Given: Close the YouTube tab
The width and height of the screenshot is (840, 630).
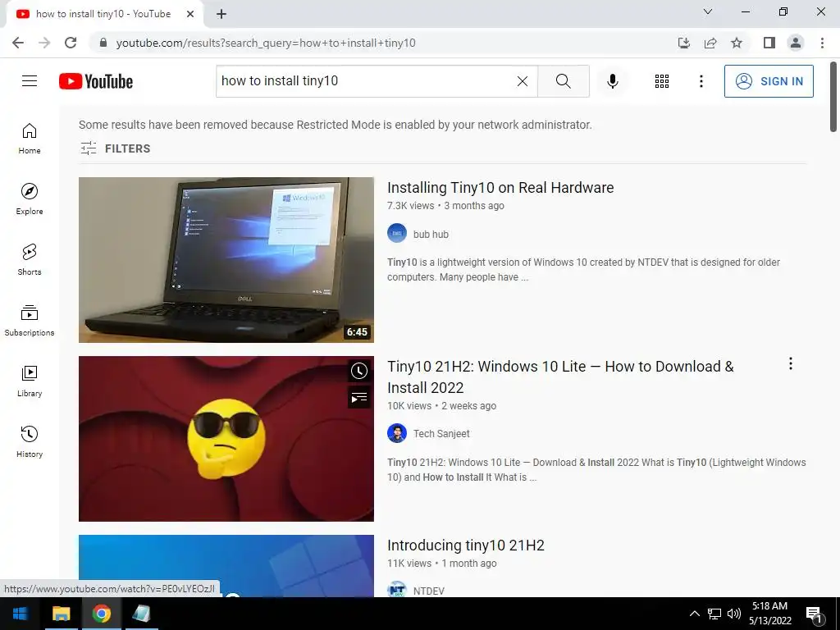Looking at the screenshot, I should [190, 14].
